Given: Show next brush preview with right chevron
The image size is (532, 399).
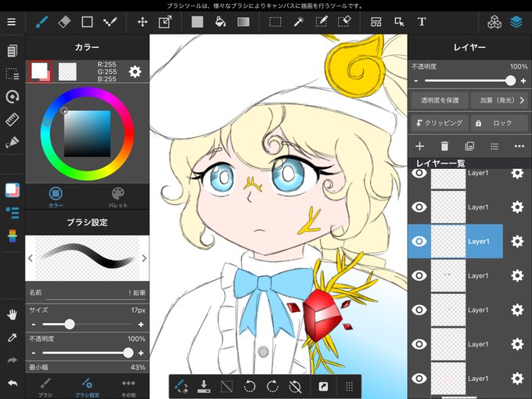Looking at the screenshot, I should [x=144, y=258].
